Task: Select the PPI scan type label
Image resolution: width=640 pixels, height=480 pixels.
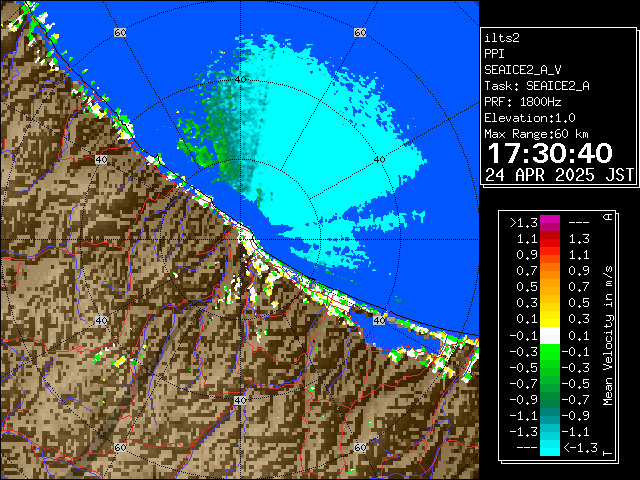Action: tap(494, 54)
